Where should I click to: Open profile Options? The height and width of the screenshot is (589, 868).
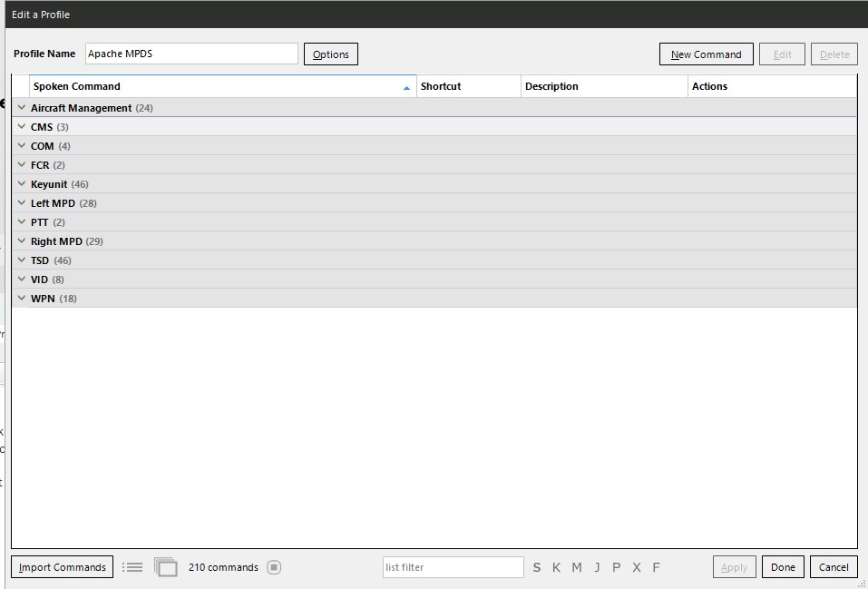[x=331, y=54]
